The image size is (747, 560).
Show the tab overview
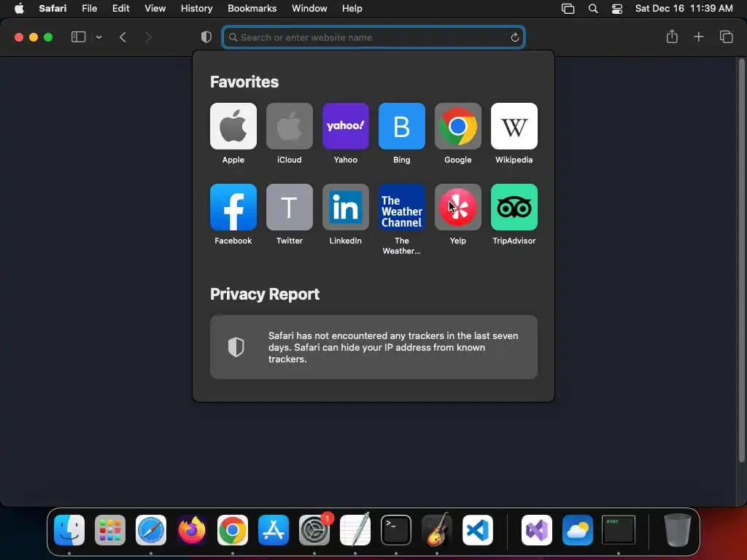click(726, 36)
